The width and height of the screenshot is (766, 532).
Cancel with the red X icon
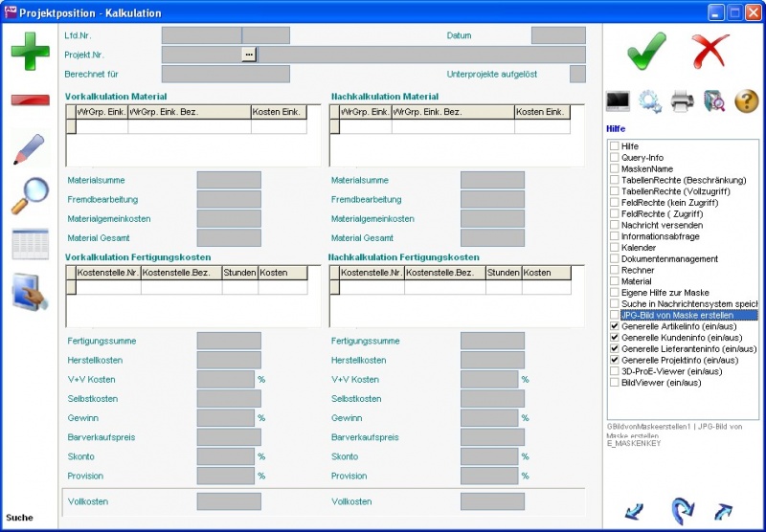[711, 50]
